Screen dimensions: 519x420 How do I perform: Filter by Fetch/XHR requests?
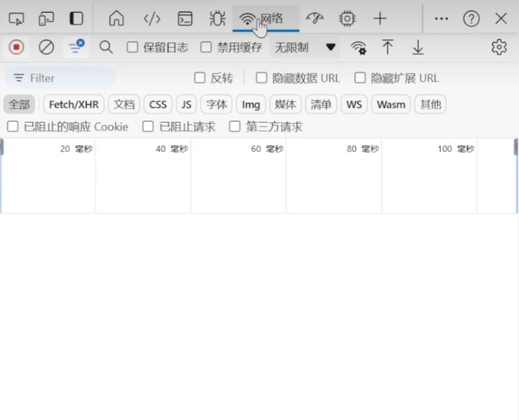(x=74, y=104)
